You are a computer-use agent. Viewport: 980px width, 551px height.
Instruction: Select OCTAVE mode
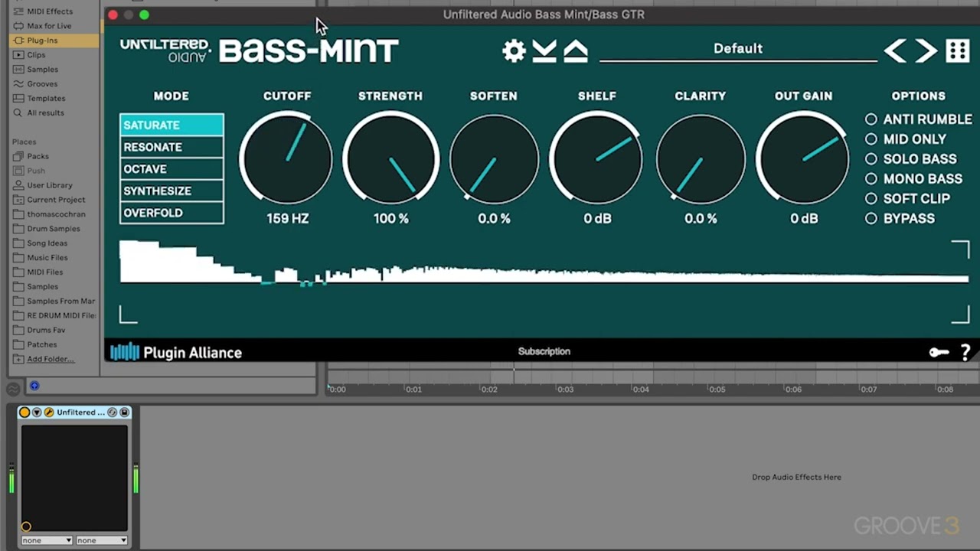click(x=171, y=169)
